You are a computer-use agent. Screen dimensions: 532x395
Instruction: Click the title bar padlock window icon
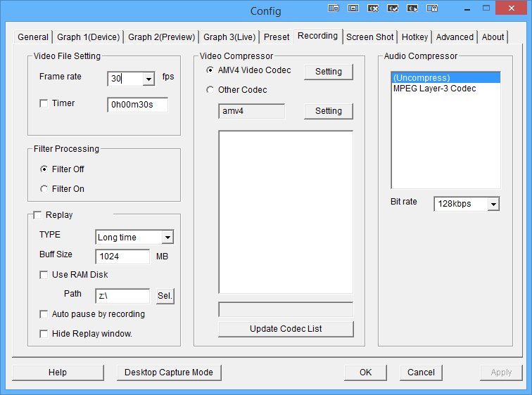point(432,8)
